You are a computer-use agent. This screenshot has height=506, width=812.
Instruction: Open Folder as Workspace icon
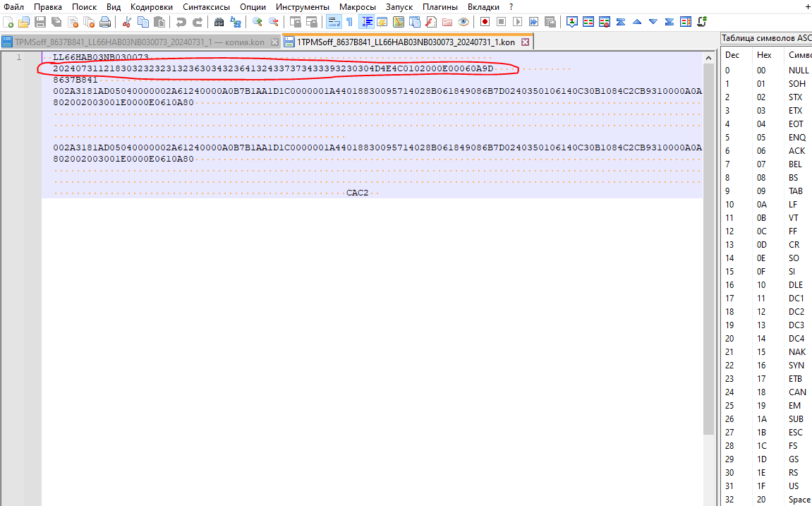(x=447, y=22)
